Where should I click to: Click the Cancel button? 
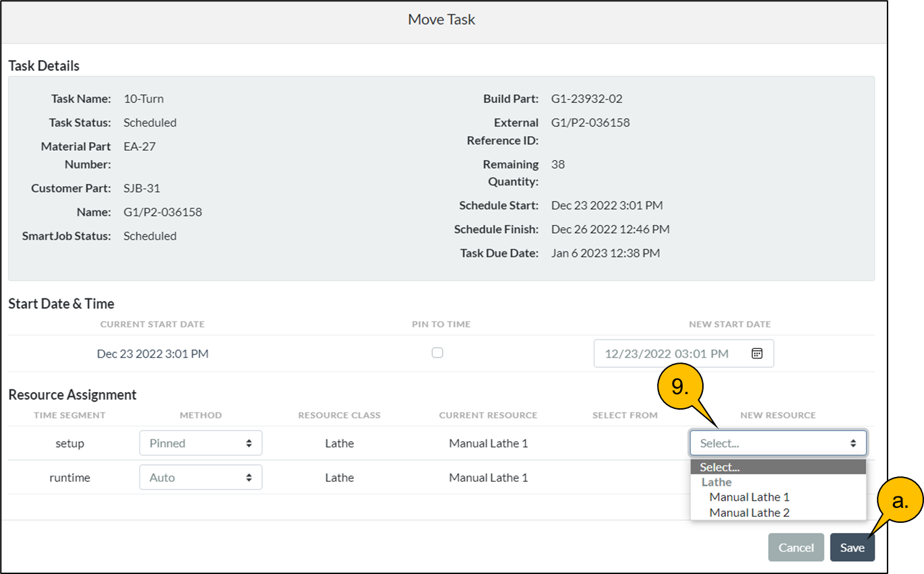coord(796,548)
